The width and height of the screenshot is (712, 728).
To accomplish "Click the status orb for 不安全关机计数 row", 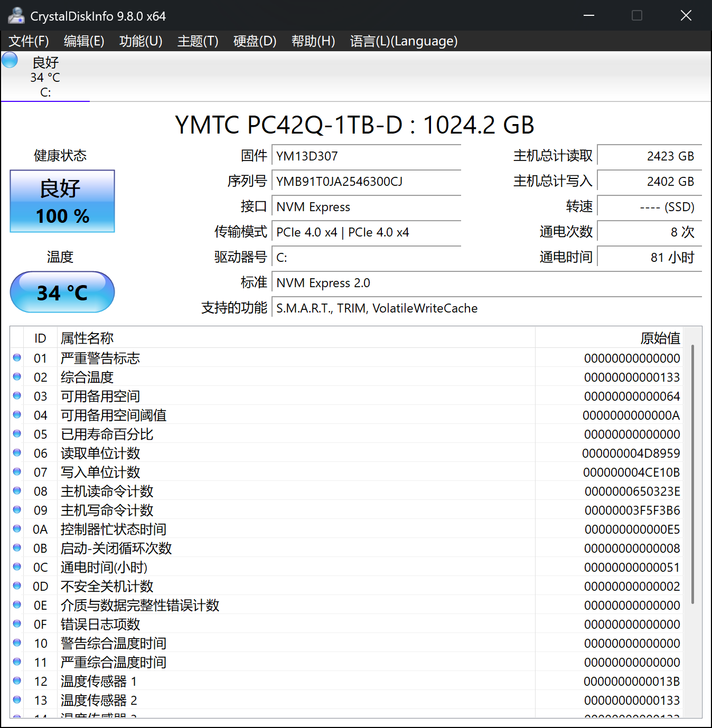I will click(17, 585).
